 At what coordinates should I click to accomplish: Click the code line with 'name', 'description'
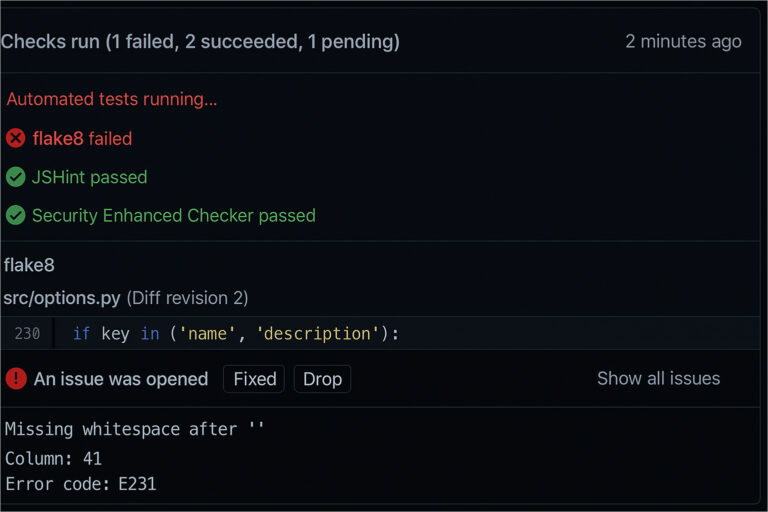pos(236,333)
